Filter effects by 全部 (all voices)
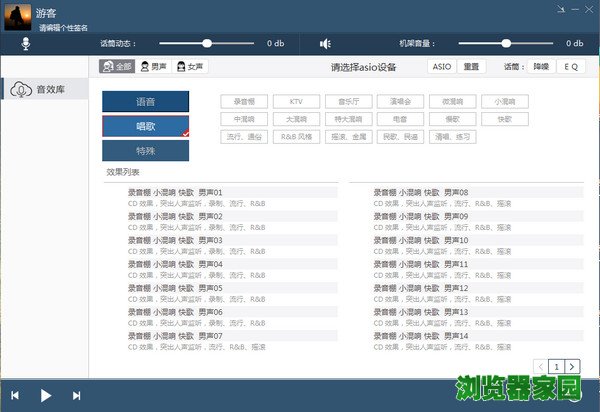 (117, 67)
